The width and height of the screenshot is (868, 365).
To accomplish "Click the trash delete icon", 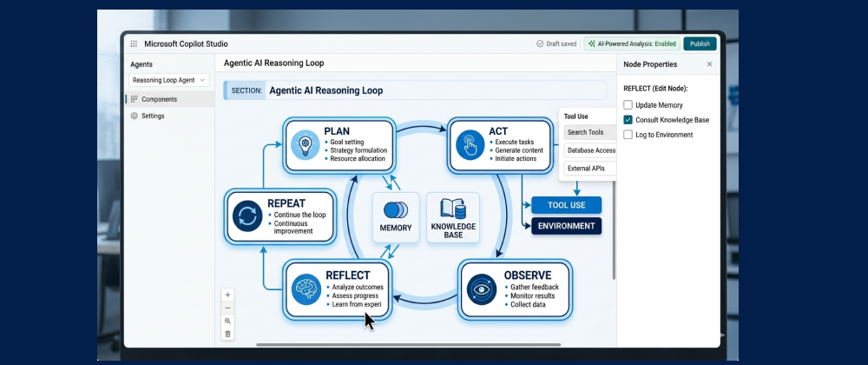I will [227, 334].
